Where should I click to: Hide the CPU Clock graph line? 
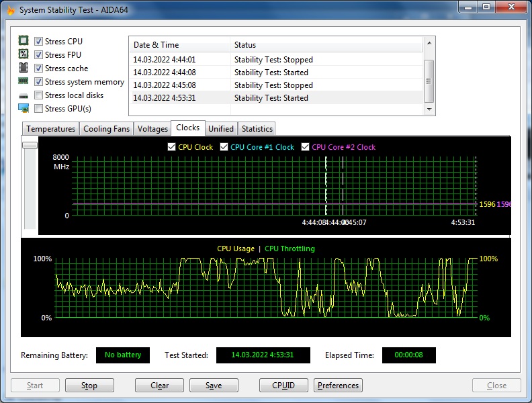point(172,147)
